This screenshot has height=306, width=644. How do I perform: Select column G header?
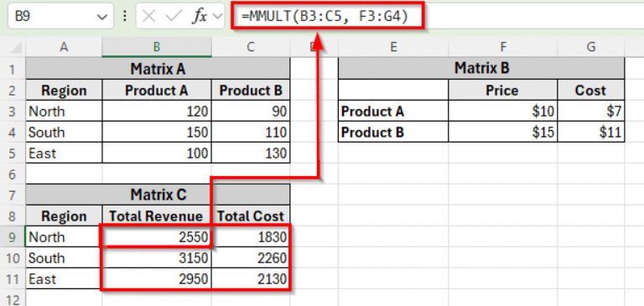pos(590,48)
